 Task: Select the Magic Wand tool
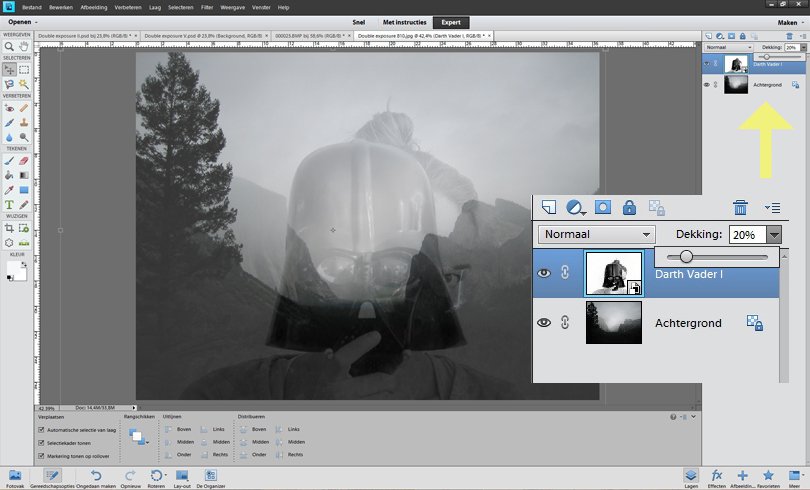click(x=24, y=84)
